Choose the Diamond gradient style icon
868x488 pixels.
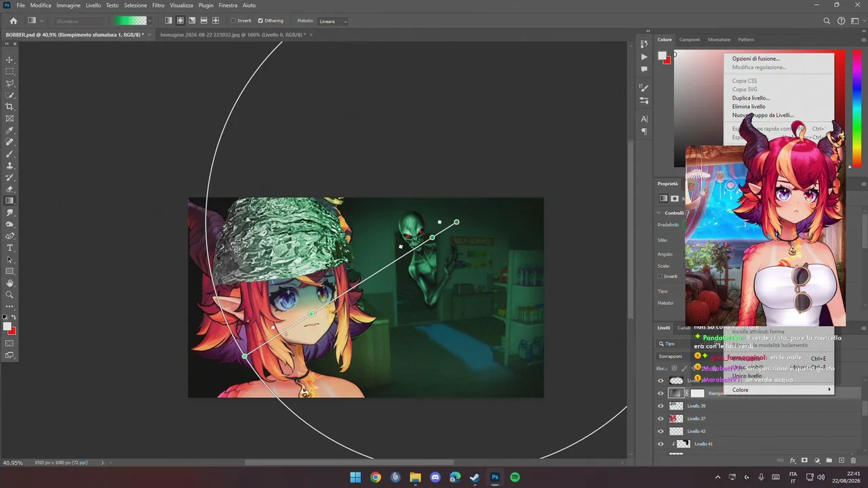click(216, 21)
